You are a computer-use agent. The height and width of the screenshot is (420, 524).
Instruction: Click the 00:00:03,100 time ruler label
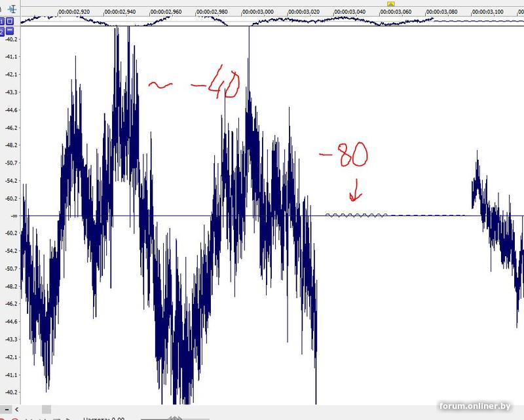tap(487, 12)
